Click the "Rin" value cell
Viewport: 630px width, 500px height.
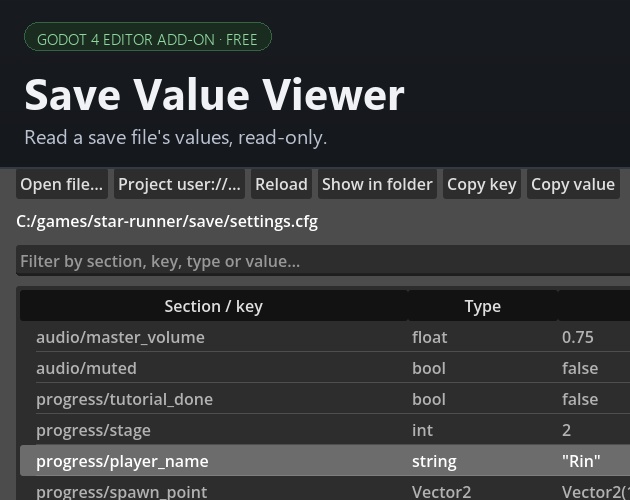pyautogui.click(x=581, y=461)
